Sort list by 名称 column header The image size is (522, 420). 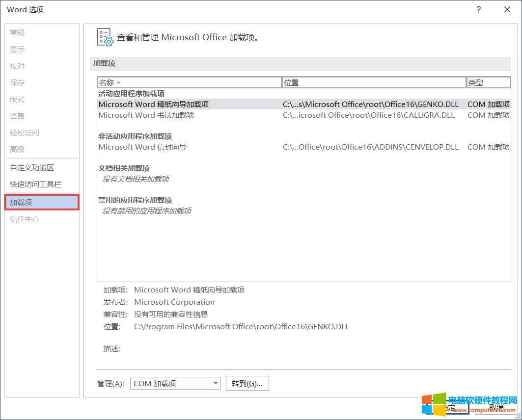(189, 82)
